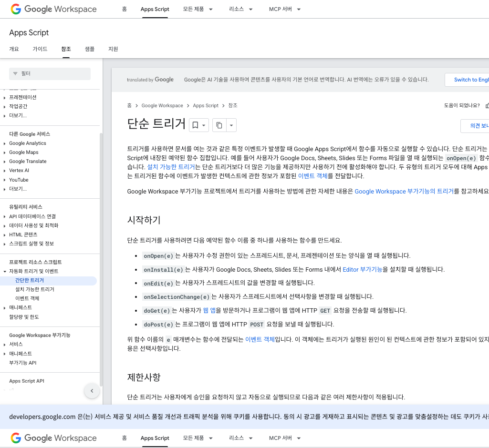Viewport: 489px width, 448px height.
Task: Open the Editor 부가기능 link
Action: [x=363, y=269]
